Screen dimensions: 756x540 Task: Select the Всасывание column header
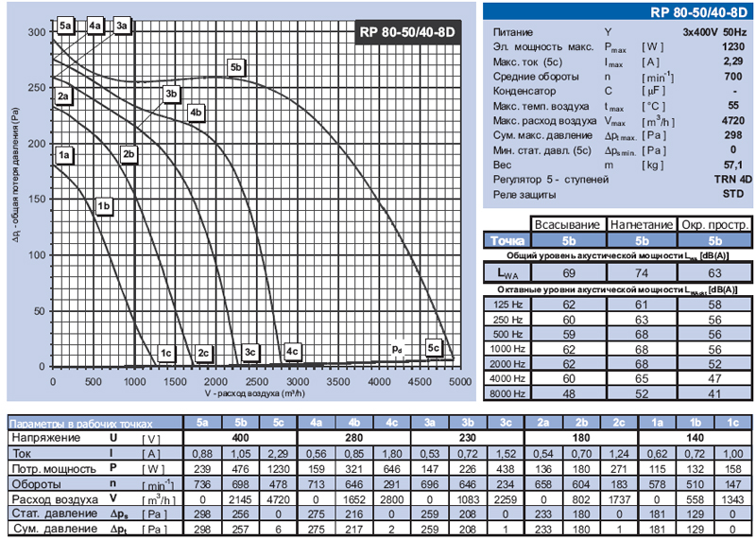(x=567, y=224)
